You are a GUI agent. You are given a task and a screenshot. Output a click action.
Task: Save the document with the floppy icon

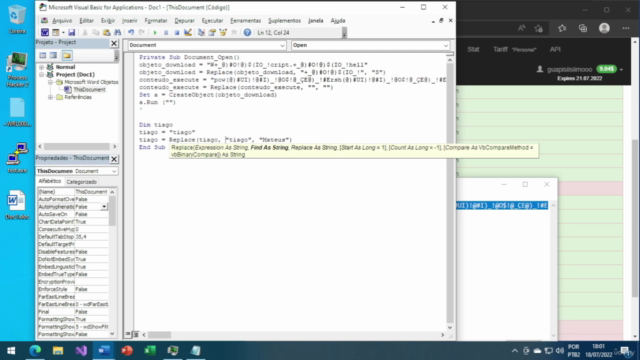point(71,33)
